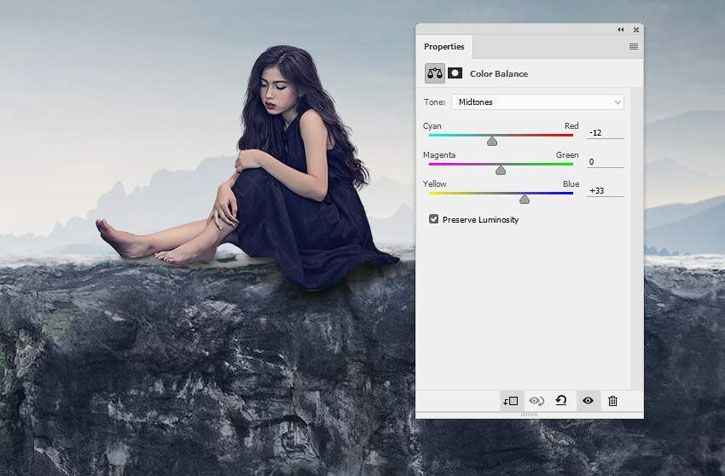Viewport: 725px width, 476px height.
Task: Close the Properties panel
Action: click(636, 30)
